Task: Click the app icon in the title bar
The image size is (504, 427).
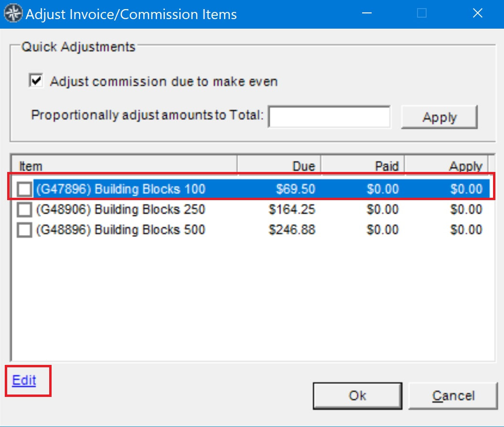Action: tap(13, 13)
